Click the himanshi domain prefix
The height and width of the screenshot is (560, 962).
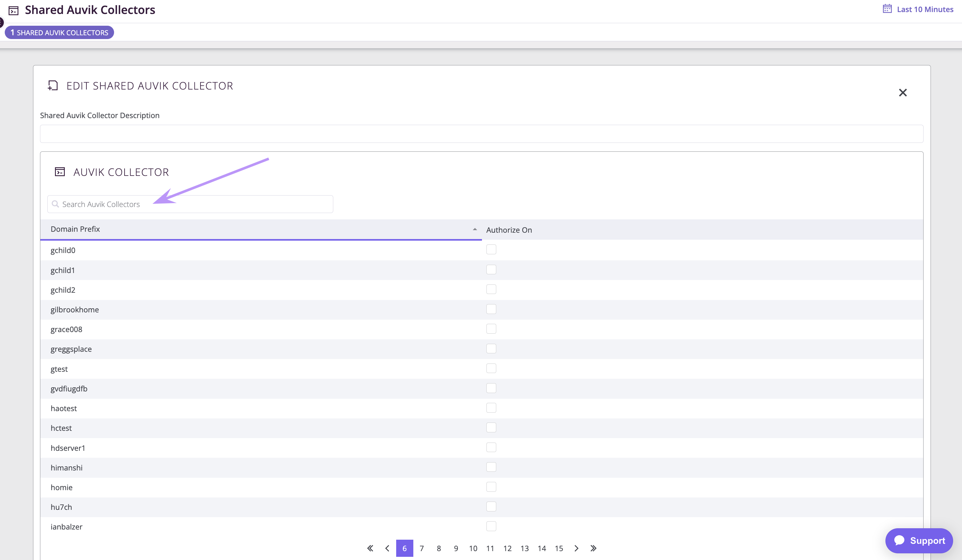(66, 468)
